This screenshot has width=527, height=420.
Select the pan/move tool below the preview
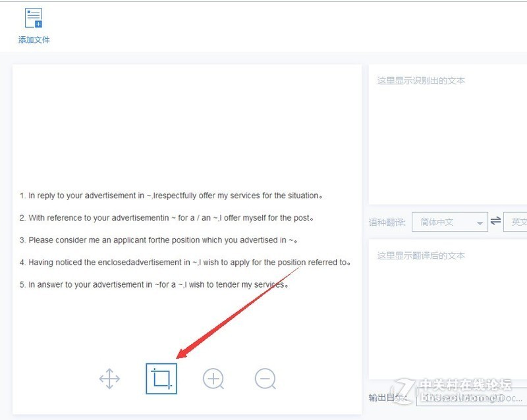click(109, 379)
